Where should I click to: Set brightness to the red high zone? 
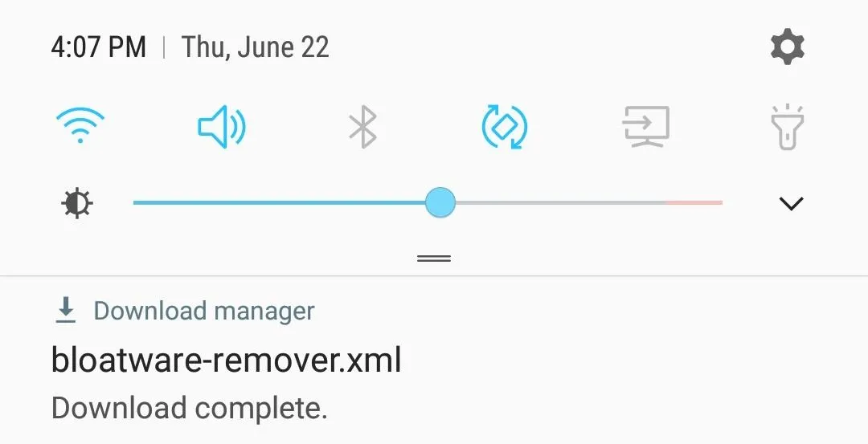point(694,203)
